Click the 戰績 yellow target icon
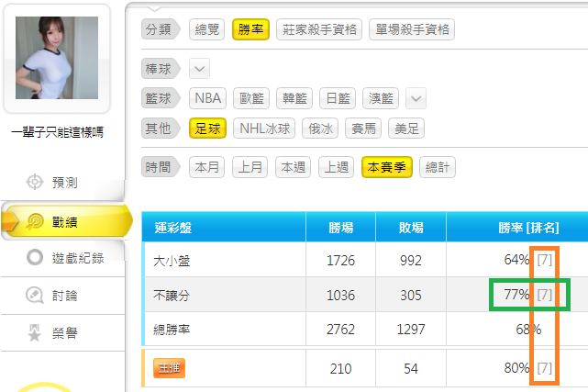The image size is (588, 392). pyautogui.click(x=35, y=221)
